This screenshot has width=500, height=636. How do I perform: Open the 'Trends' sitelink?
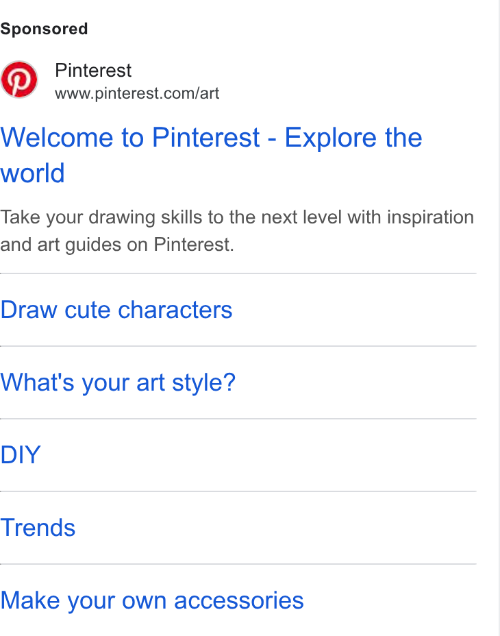38,528
